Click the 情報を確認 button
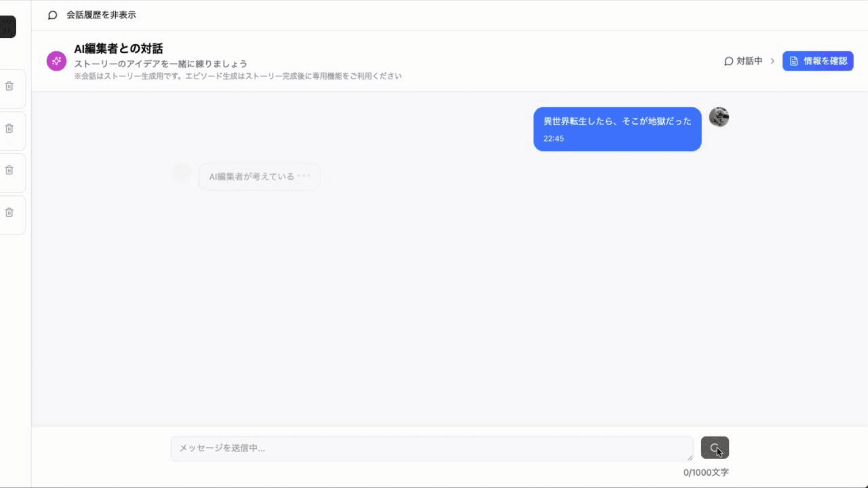Viewport: 868px width, 488px height. click(818, 61)
